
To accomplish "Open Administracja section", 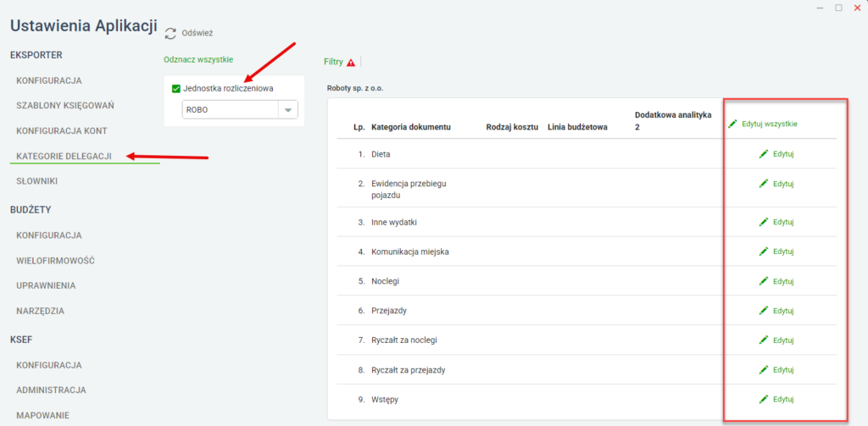I will click(x=51, y=390).
